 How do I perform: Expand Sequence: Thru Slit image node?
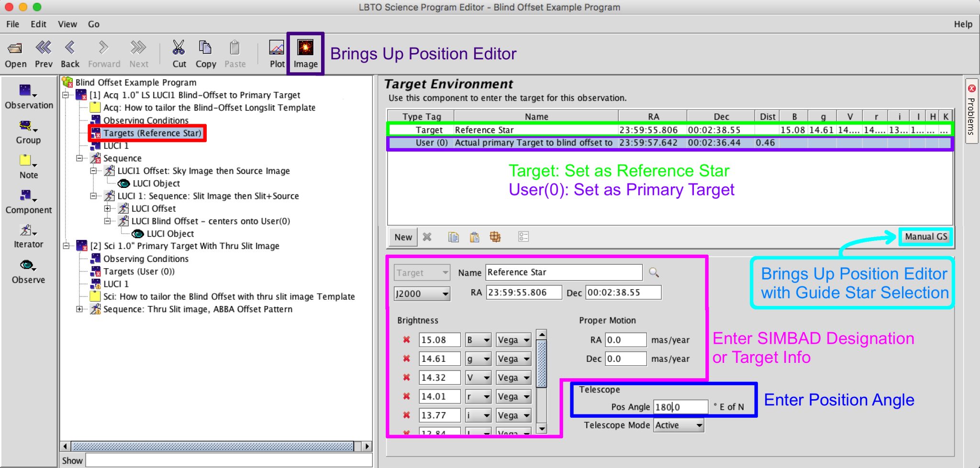[x=80, y=309]
